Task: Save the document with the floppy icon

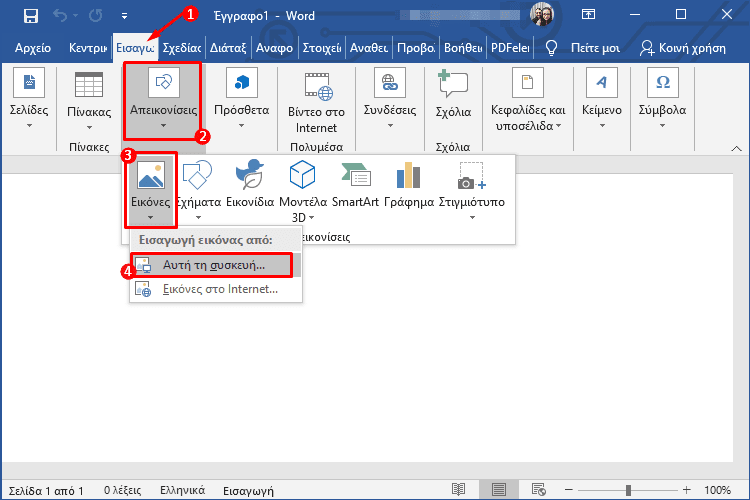Action: (31, 16)
